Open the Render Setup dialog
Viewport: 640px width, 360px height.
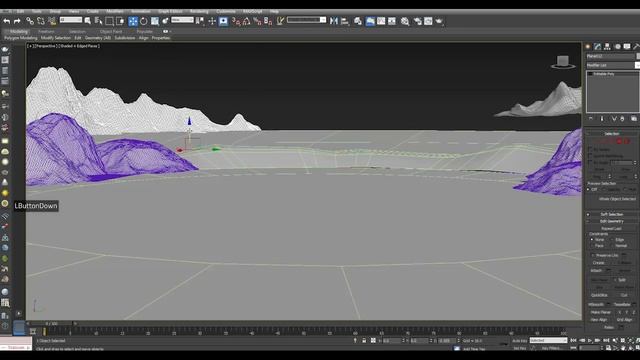(417, 21)
